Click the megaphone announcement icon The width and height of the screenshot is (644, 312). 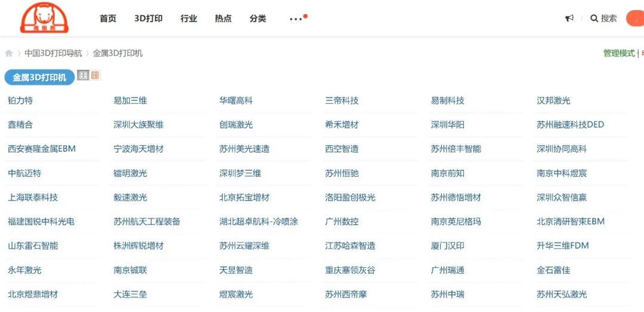(569, 18)
